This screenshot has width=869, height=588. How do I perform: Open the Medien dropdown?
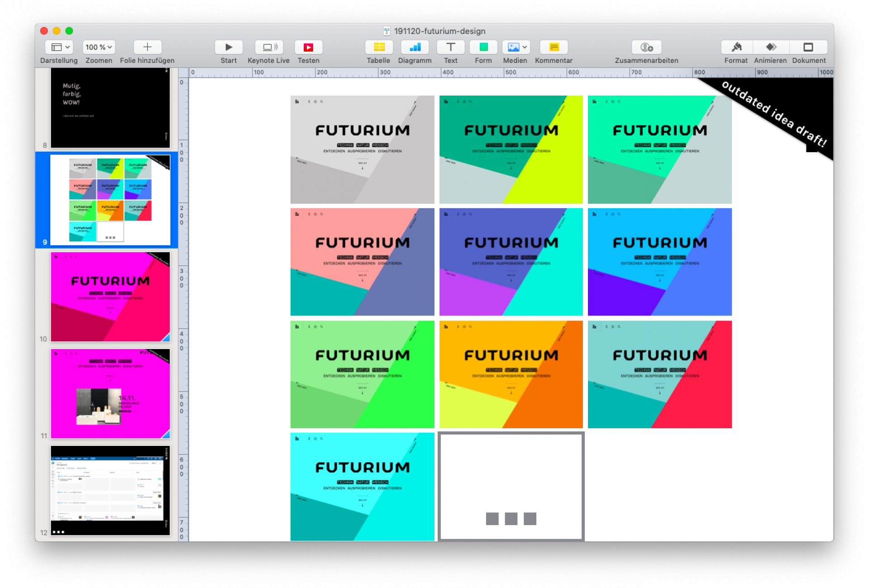516,47
